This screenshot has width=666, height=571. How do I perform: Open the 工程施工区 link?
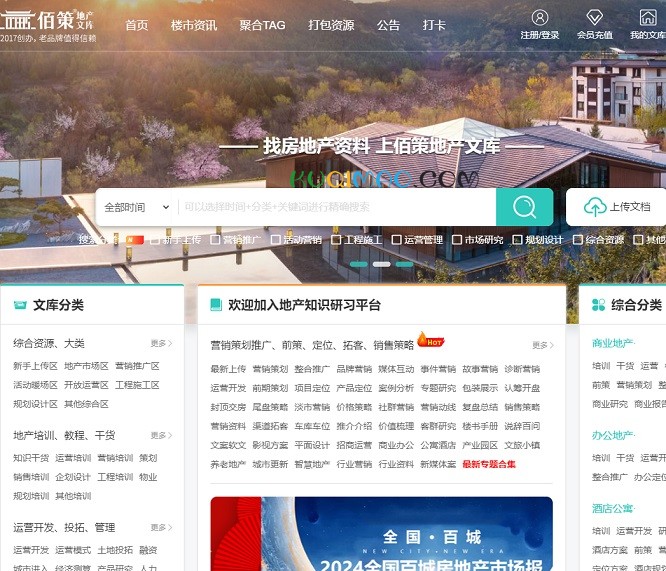click(x=137, y=385)
